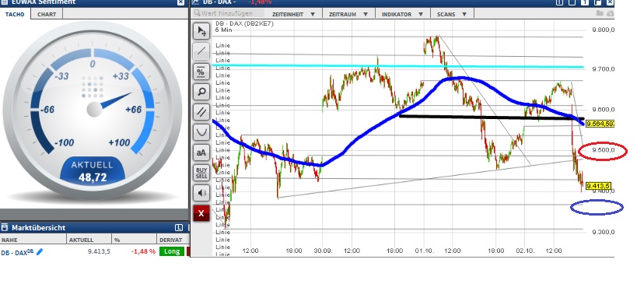Open the SCANS dropdown
This screenshot has width=644, height=284.
click(x=452, y=14)
